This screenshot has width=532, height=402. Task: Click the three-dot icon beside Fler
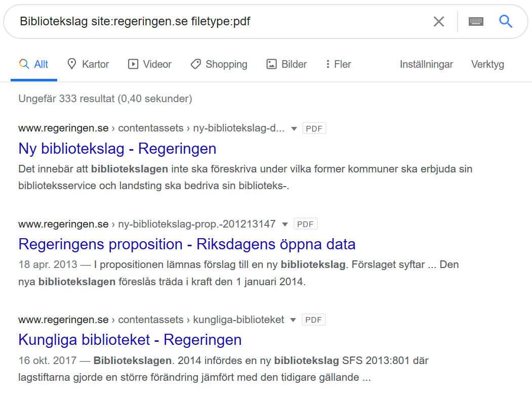[x=328, y=64]
